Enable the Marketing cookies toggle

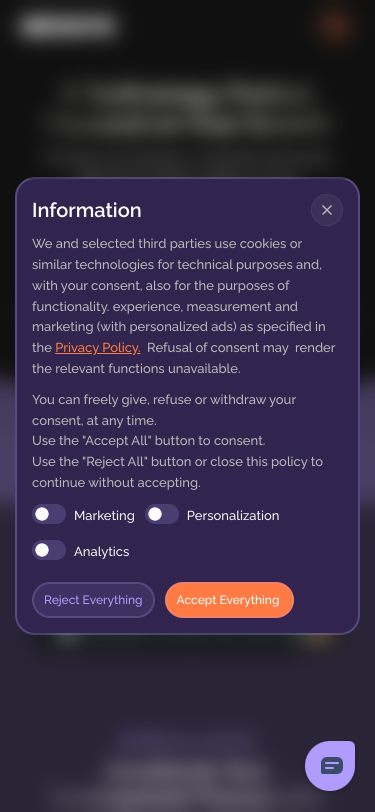pos(49,514)
